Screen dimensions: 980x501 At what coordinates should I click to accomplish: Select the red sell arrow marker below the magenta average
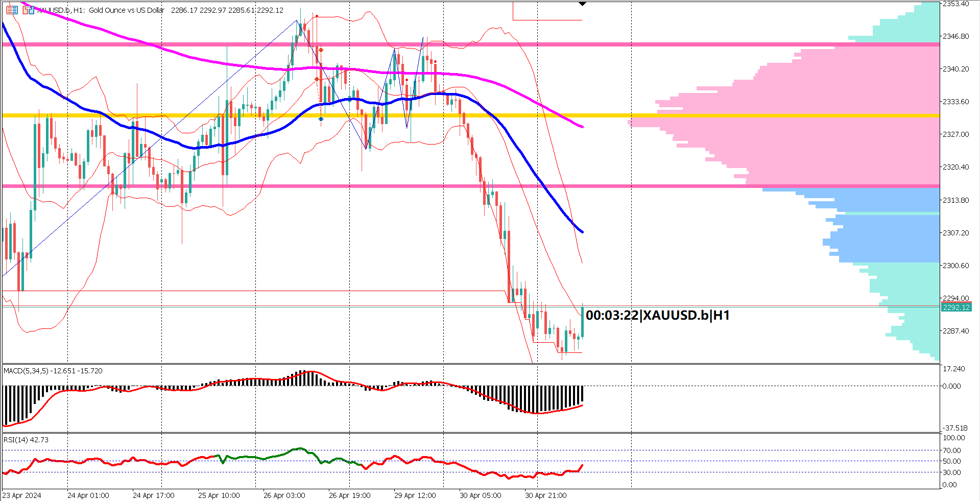pyautogui.click(x=317, y=79)
